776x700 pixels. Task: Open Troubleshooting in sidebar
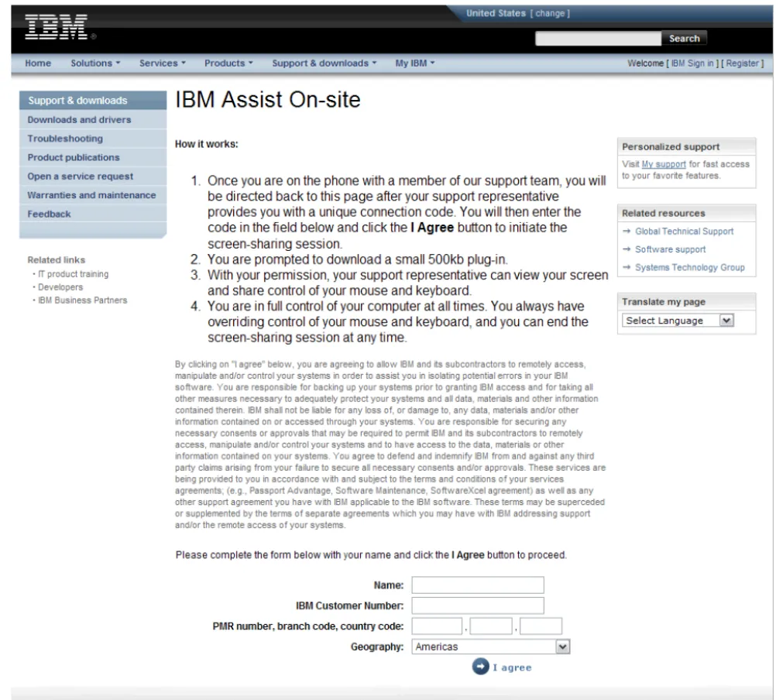click(93, 139)
